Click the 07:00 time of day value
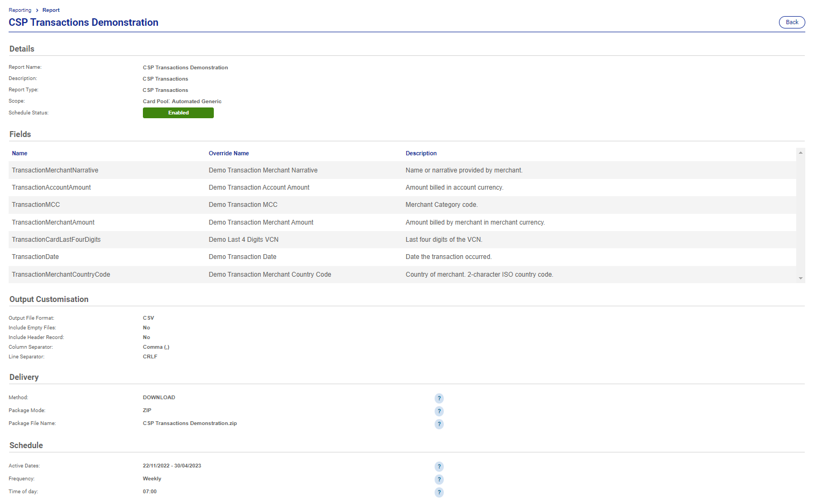This screenshot has height=504, width=837. tap(150, 492)
